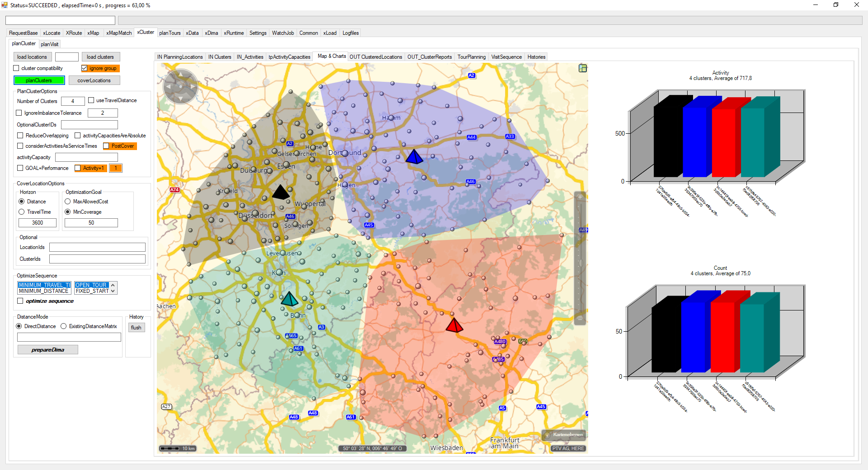Enable the cluster compatibility checkbox
The width and height of the screenshot is (868, 470).
tap(17, 68)
